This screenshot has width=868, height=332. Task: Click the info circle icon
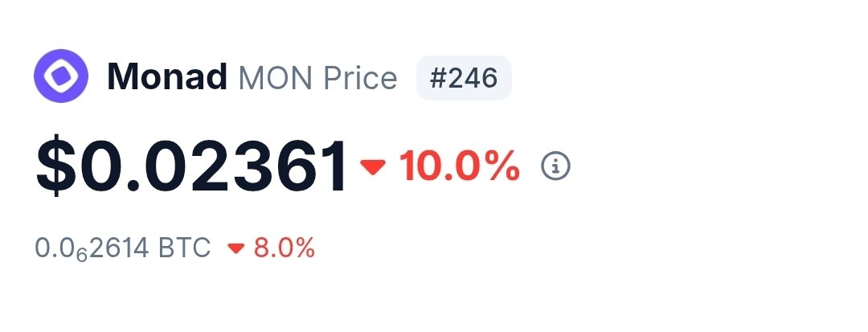coord(555,166)
